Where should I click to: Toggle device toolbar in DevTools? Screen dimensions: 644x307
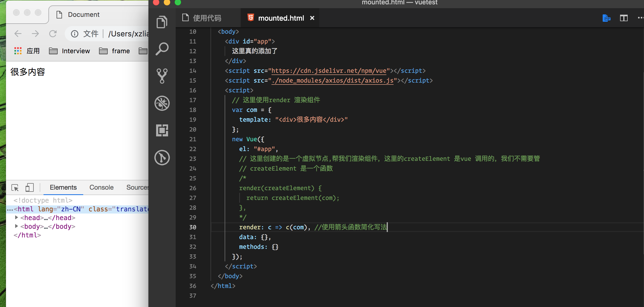[x=29, y=187]
